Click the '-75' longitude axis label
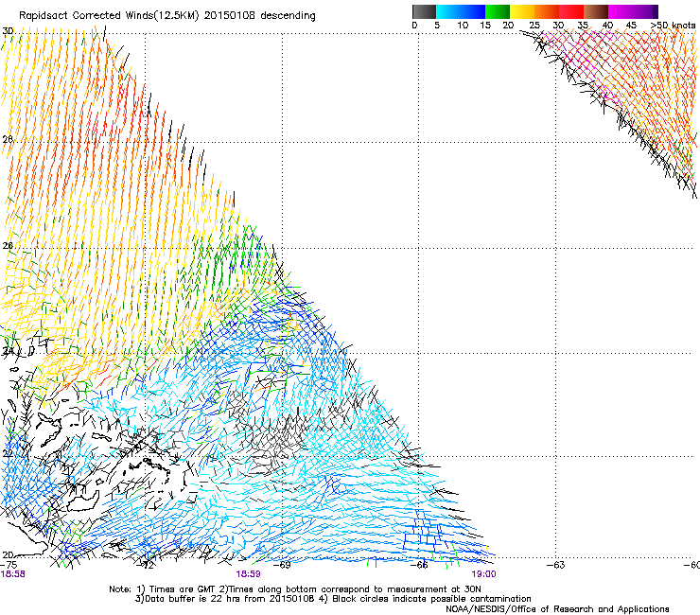This screenshot has height=615, width=700. click(9, 565)
